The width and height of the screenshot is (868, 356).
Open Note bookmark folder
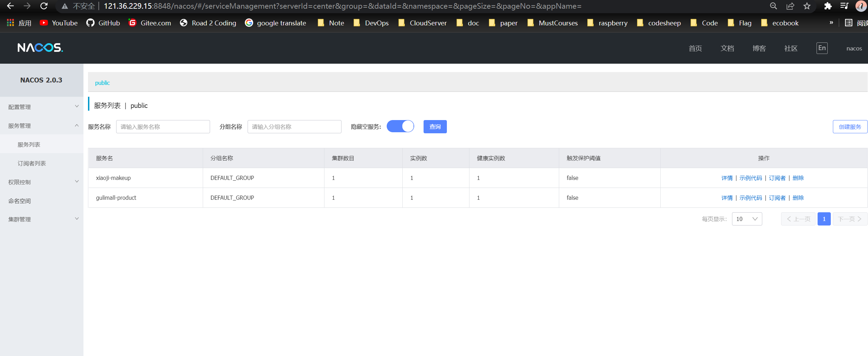331,23
